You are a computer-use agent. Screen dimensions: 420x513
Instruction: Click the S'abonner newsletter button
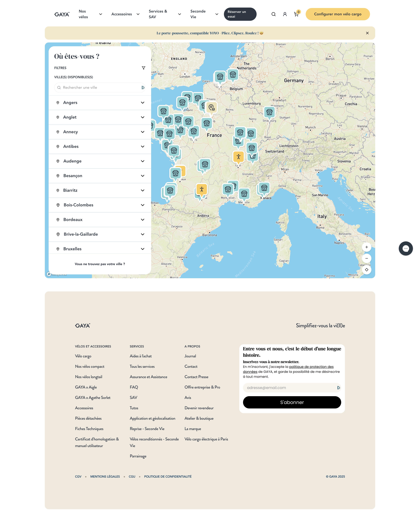(292, 402)
